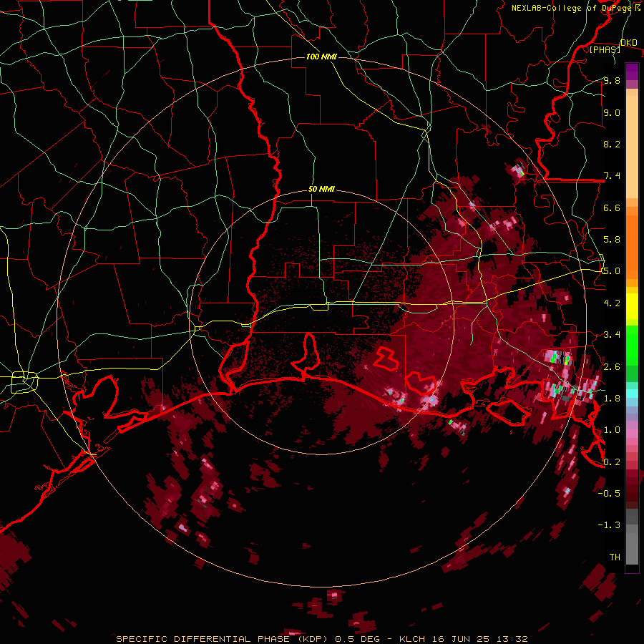Click the 5.8 value on color scale
The height and width of the screenshot is (644, 644).
[612, 240]
